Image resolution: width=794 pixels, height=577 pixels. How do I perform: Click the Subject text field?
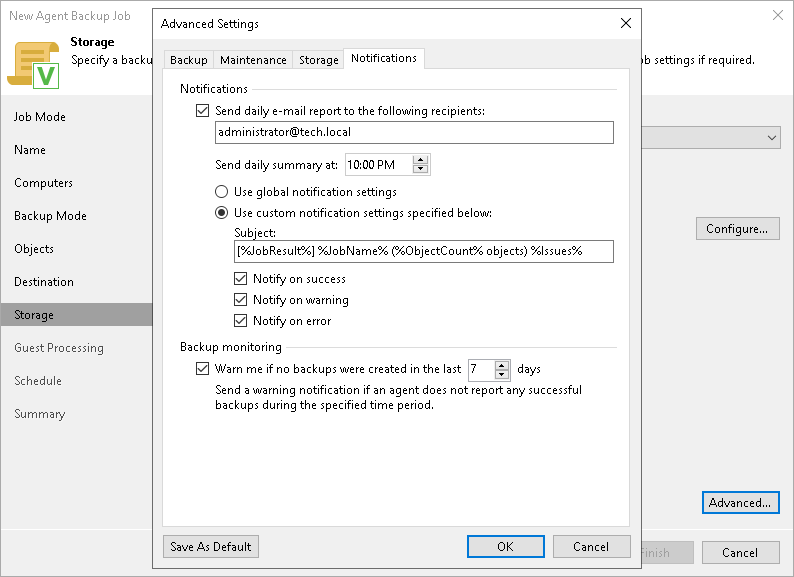click(x=424, y=251)
